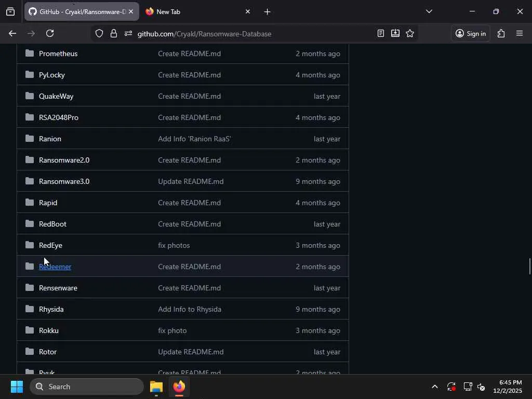Open the RedEye folder
Screen dimensions: 532x399
50,245
